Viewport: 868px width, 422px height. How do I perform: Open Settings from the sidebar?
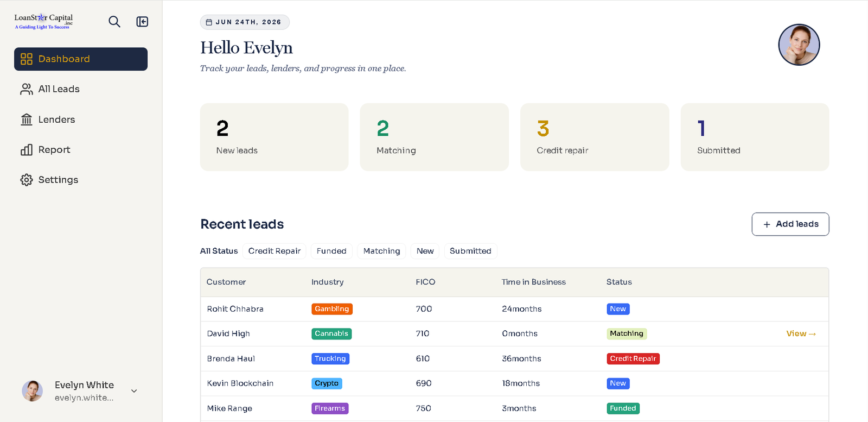(x=81, y=180)
